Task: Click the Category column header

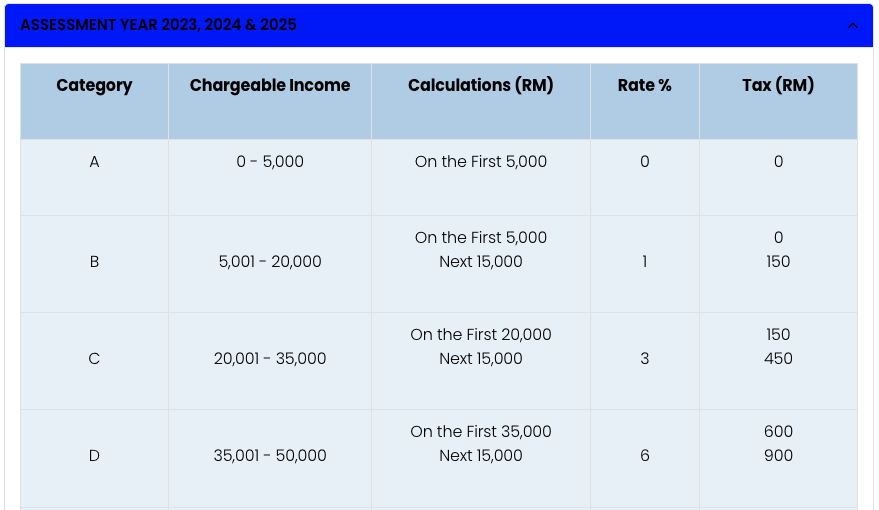Action: (94, 86)
